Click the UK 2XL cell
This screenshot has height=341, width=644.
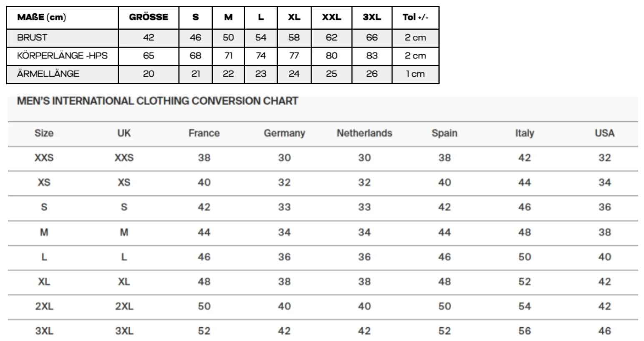point(124,306)
